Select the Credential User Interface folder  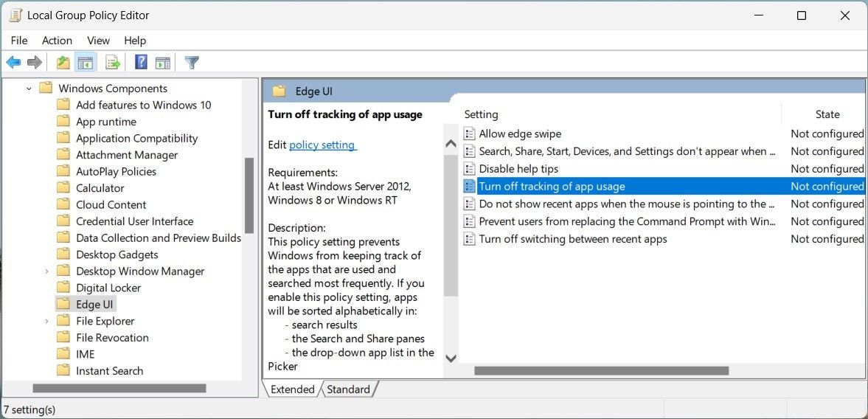coord(134,221)
